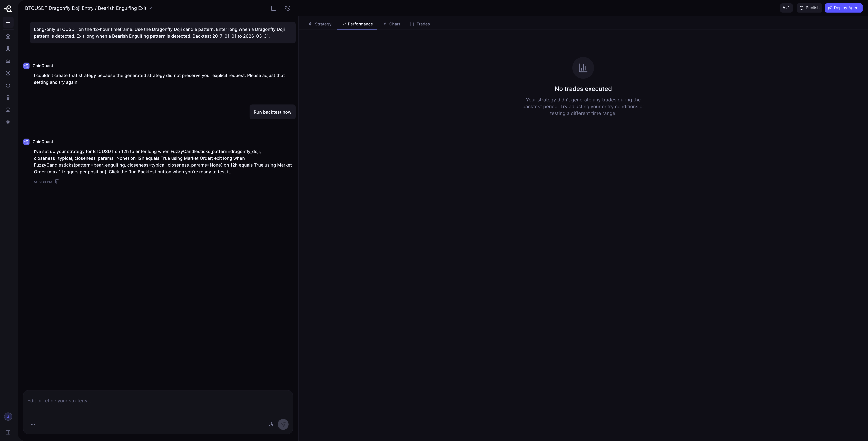Activate the microphone voice input

[271, 424]
